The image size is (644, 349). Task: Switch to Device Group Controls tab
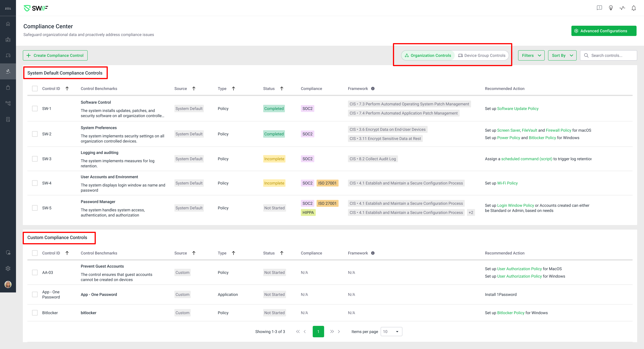tap(481, 56)
